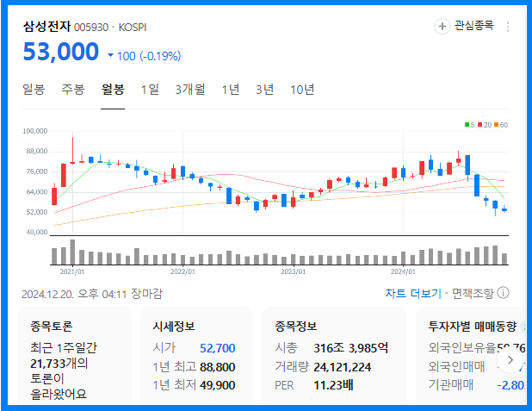Click the 거래량 24,121,224 value
The image size is (532, 411).
tap(343, 367)
